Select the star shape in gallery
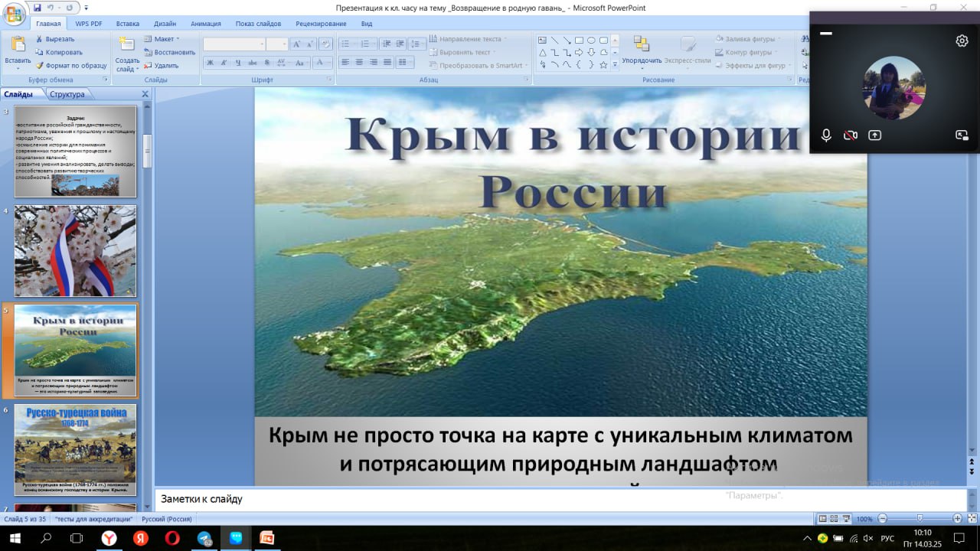 tap(603, 65)
